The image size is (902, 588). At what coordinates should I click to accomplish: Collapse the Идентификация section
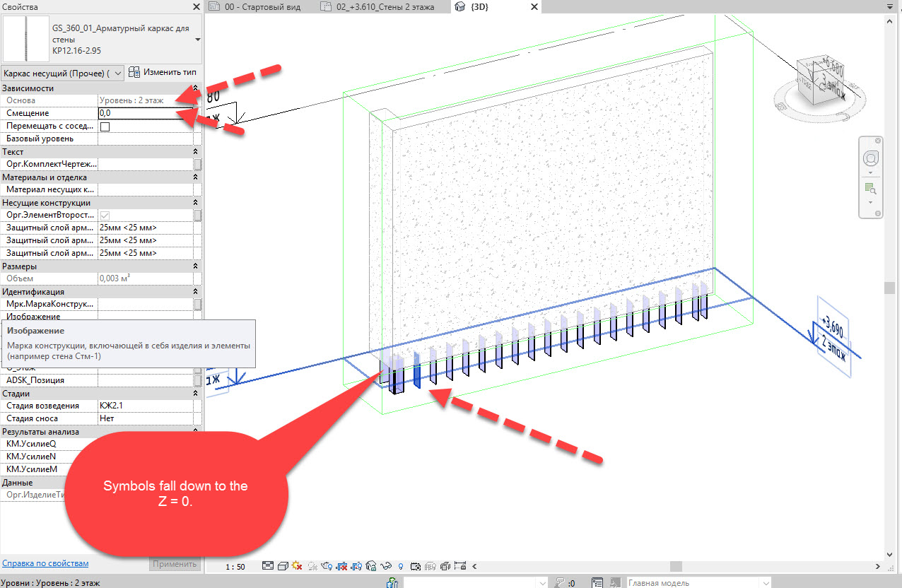click(x=195, y=292)
